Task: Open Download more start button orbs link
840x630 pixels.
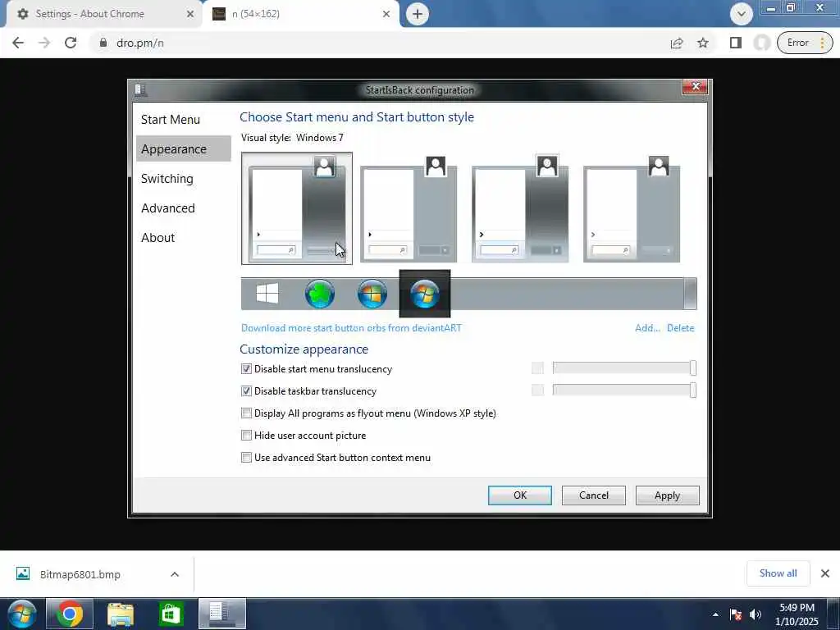Action: 351,328
